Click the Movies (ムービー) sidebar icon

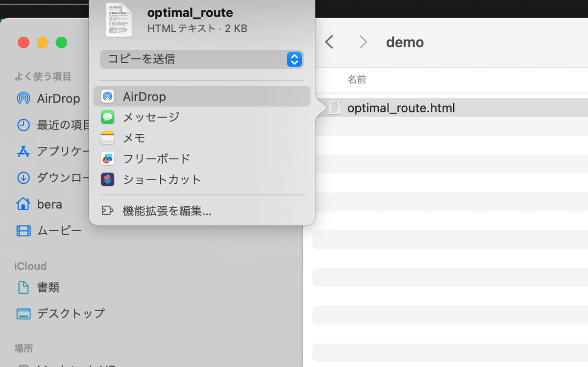coord(23,230)
